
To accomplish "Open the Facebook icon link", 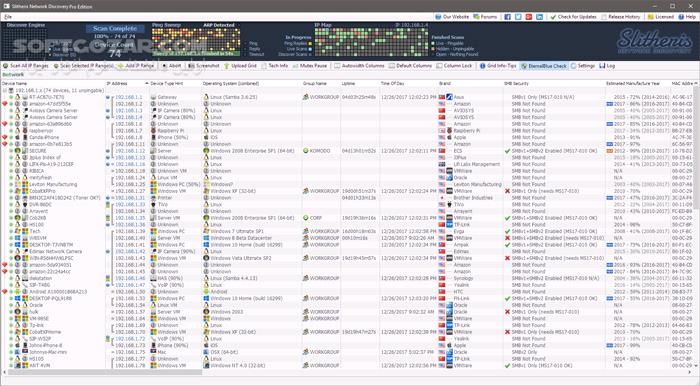I will (x=508, y=17).
